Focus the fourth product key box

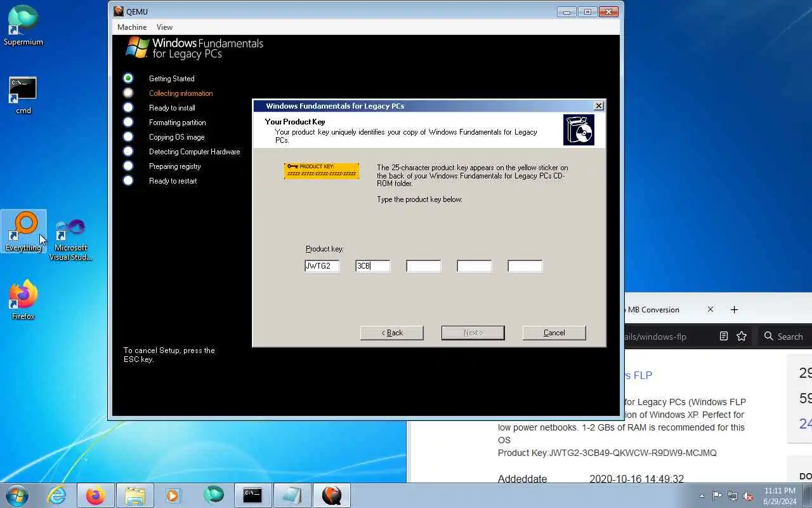click(474, 266)
